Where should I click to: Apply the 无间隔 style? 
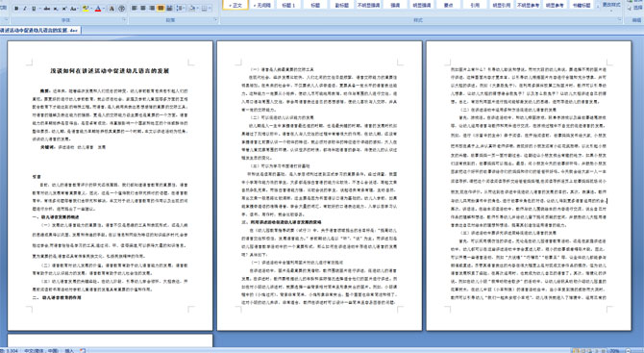pyautogui.click(x=262, y=6)
